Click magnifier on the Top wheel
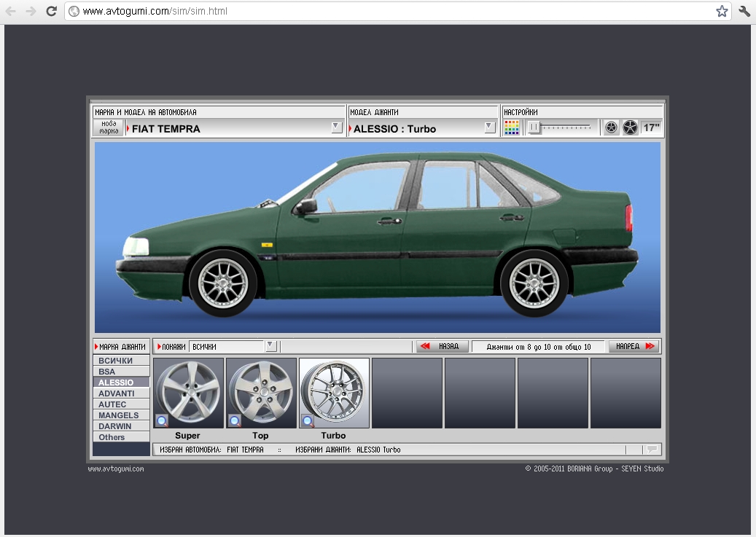The height and width of the screenshot is (537, 756). pos(234,420)
